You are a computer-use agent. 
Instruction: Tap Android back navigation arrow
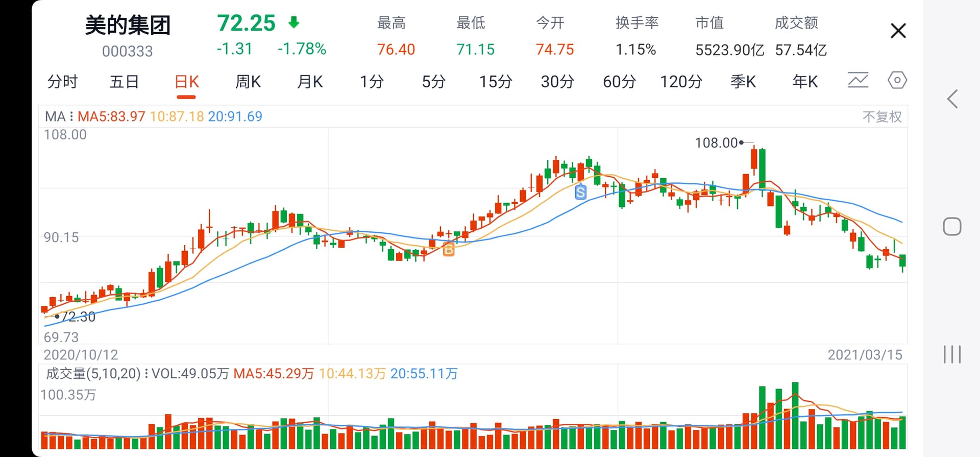pyautogui.click(x=952, y=99)
